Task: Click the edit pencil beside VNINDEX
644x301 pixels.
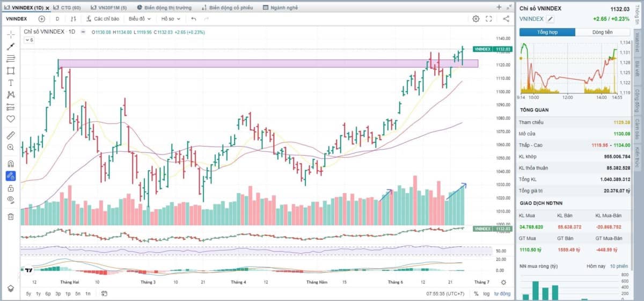Action: pyautogui.click(x=550, y=19)
